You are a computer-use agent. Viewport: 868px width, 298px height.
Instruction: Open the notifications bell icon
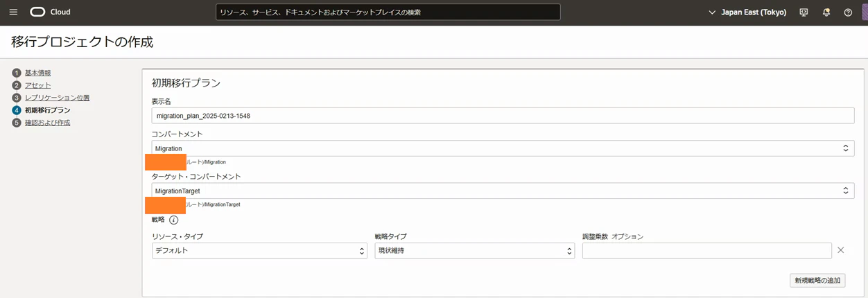click(826, 12)
